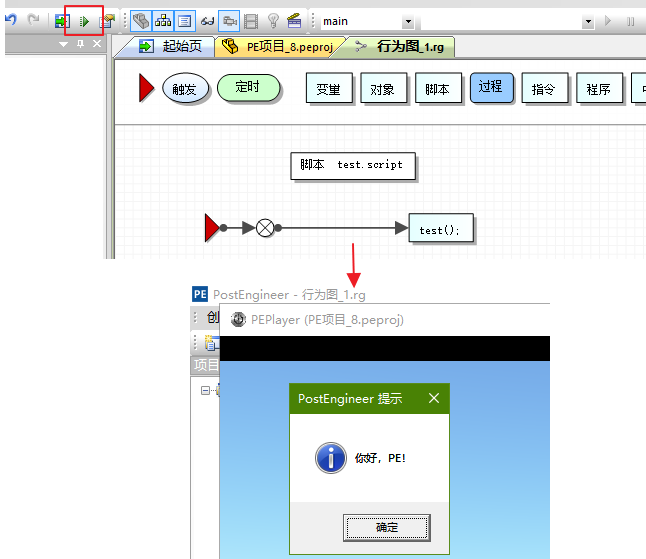Click the crossed circle node on canvas
Viewport: 646px width, 559px height.
click(265, 228)
